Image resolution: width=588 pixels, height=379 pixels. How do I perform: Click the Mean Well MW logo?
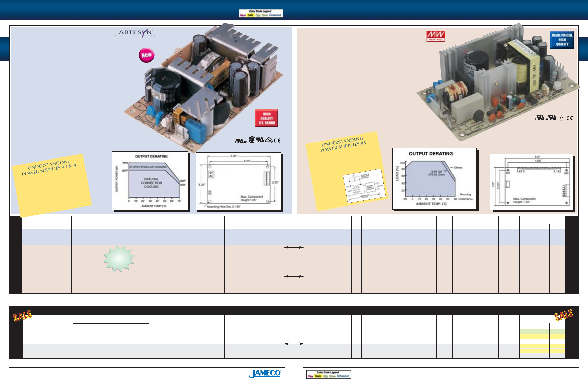(x=436, y=36)
